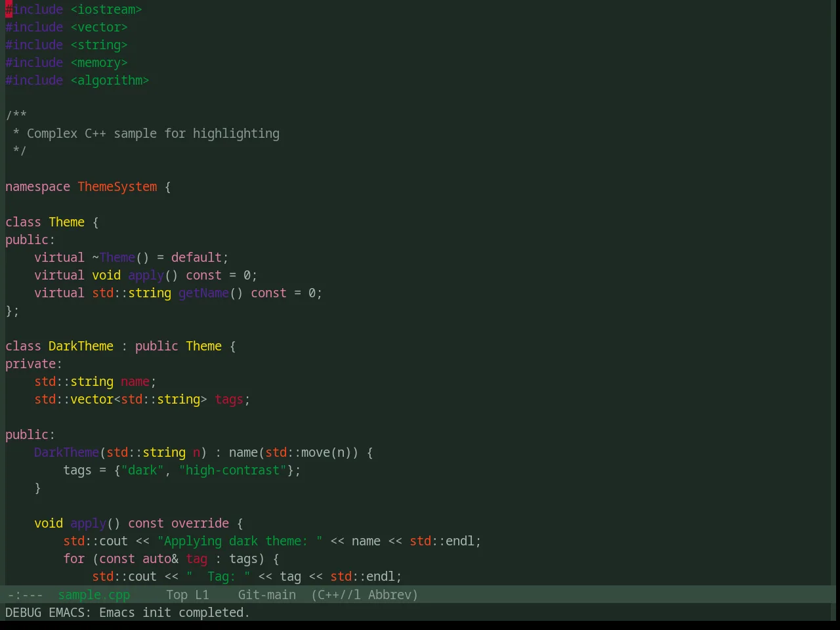This screenshot has height=630, width=840.
Task: Place cursor on '#include <iostream>' line
Action: [73, 10]
